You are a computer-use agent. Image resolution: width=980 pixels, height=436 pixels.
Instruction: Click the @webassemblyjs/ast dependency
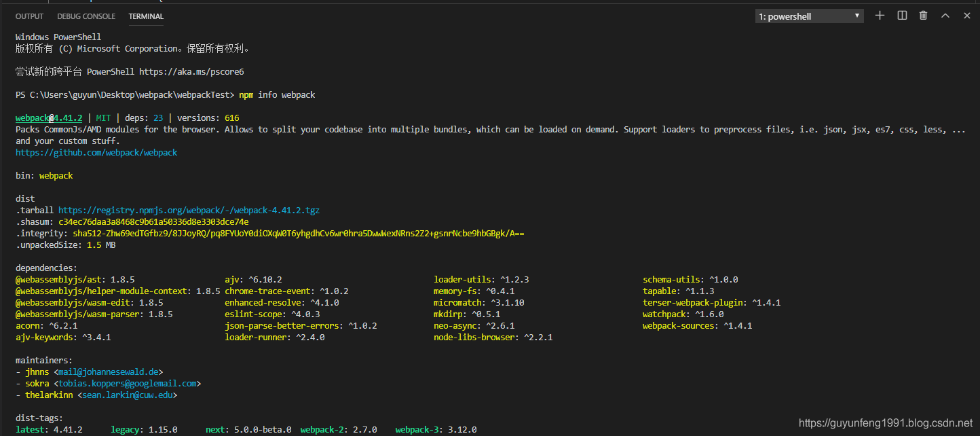point(75,280)
